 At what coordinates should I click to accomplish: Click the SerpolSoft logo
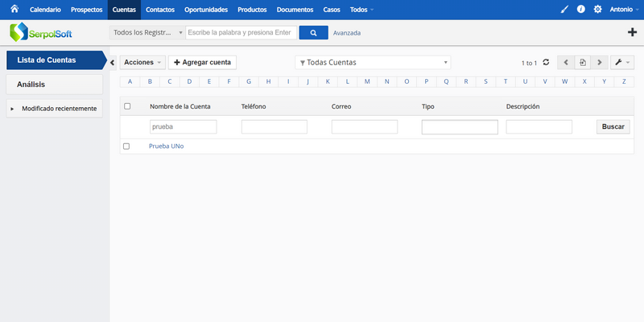click(41, 32)
